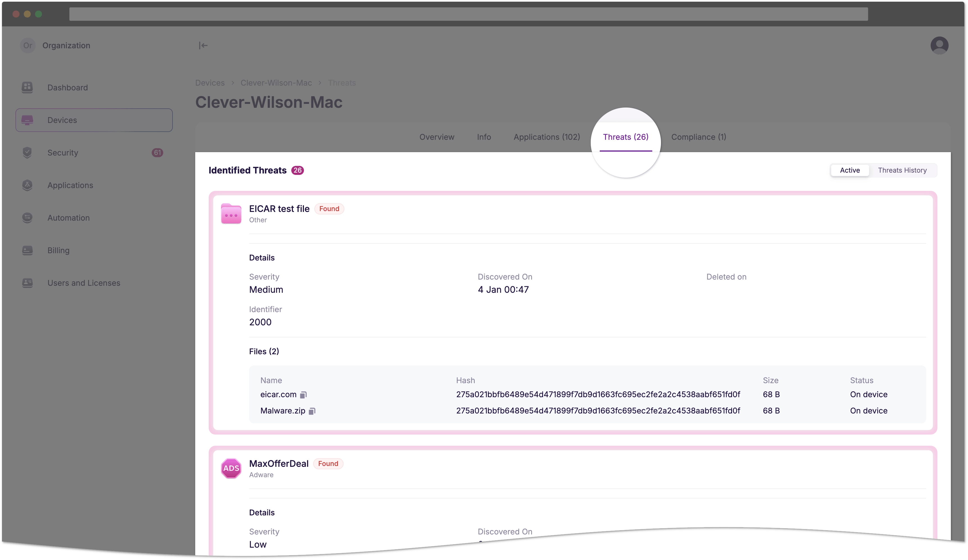
Task: Click the Hash column header
Action: click(465, 380)
